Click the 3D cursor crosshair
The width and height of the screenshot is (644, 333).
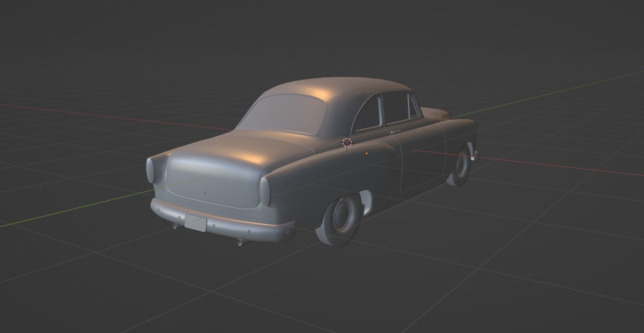point(347,142)
